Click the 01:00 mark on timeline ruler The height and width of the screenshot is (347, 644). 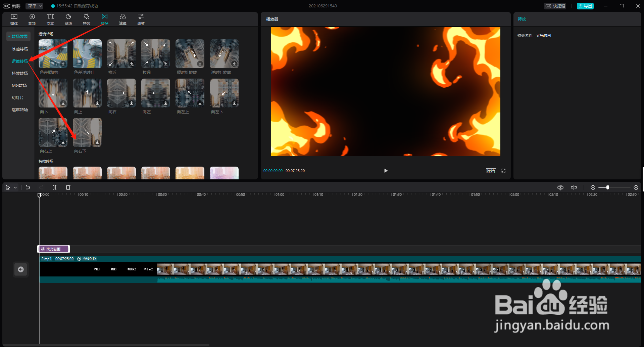(x=280, y=194)
